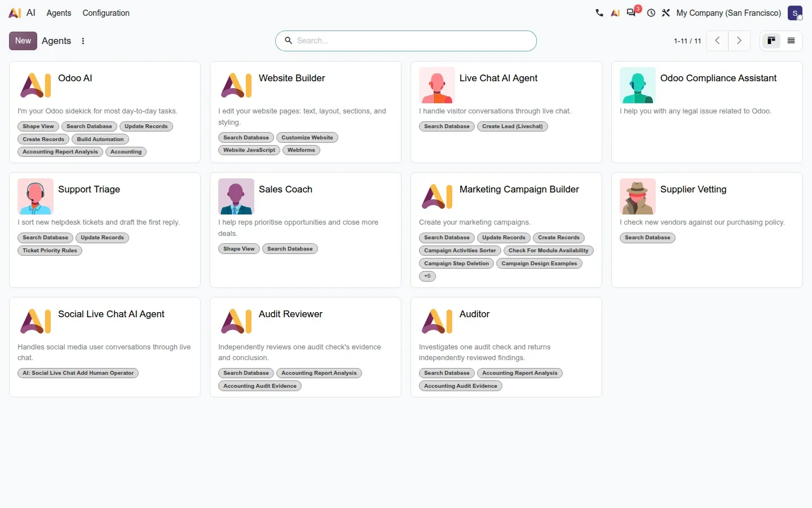The image size is (812, 508).
Task: Click the Auditor title
Action: coord(474,314)
